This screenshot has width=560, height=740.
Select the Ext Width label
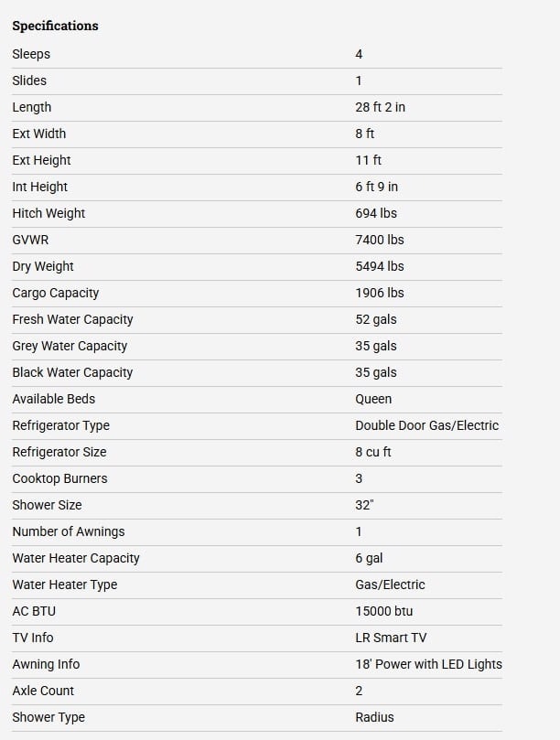tap(39, 134)
